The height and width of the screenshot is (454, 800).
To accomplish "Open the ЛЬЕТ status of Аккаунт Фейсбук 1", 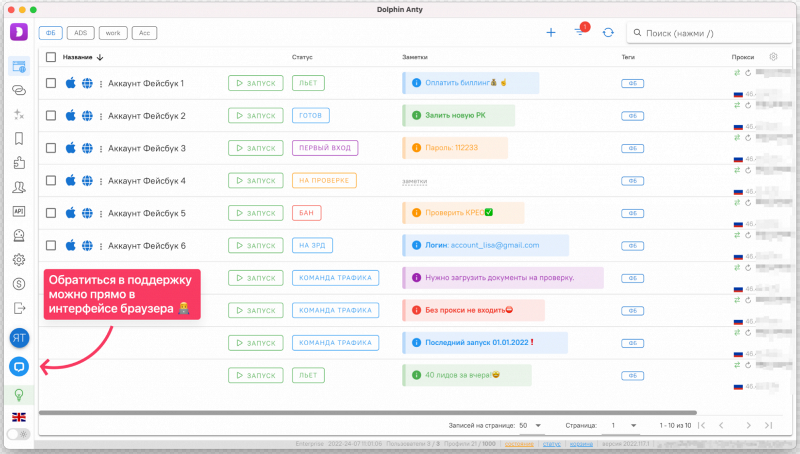I will 308,83.
